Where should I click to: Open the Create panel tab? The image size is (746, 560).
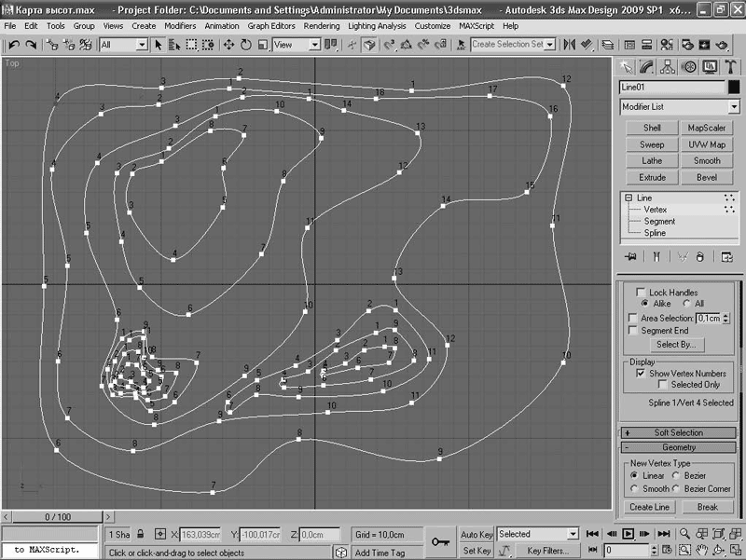[626, 67]
